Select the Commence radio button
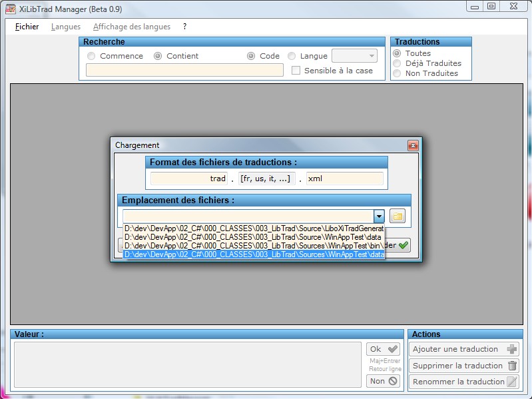532x399 pixels. (x=91, y=56)
